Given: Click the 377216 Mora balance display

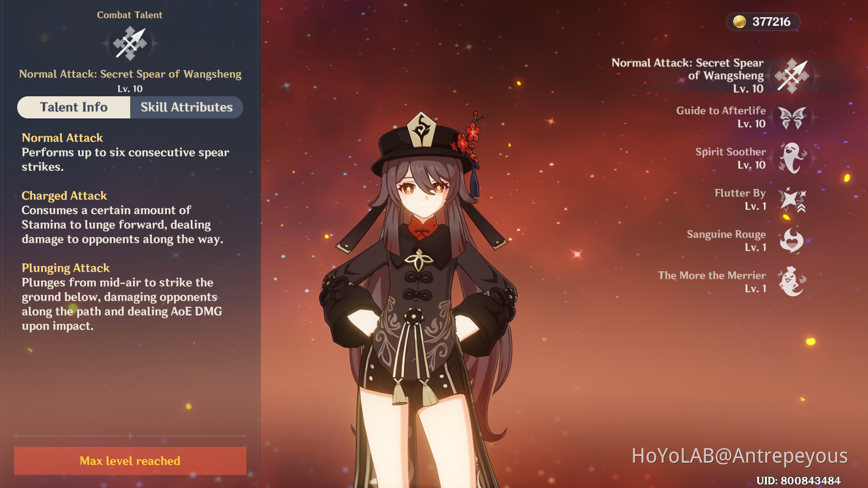Looking at the screenshot, I should click(x=763, y=22).
